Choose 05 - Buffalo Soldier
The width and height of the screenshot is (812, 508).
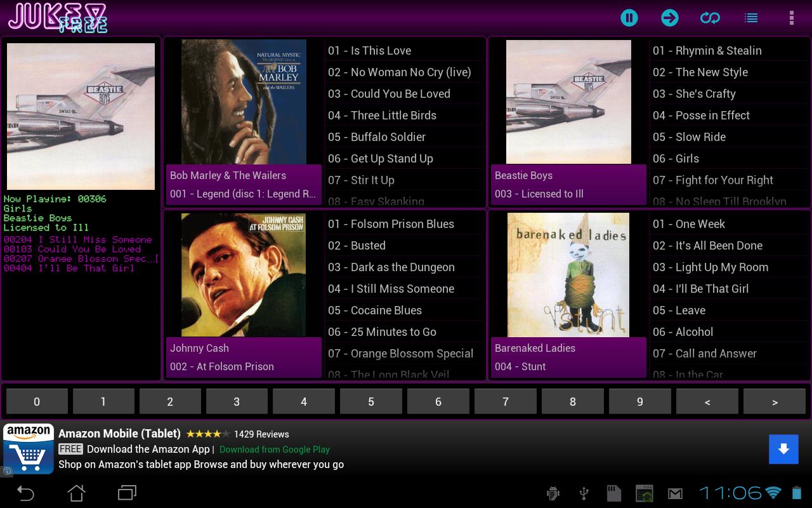click(404, 137)
